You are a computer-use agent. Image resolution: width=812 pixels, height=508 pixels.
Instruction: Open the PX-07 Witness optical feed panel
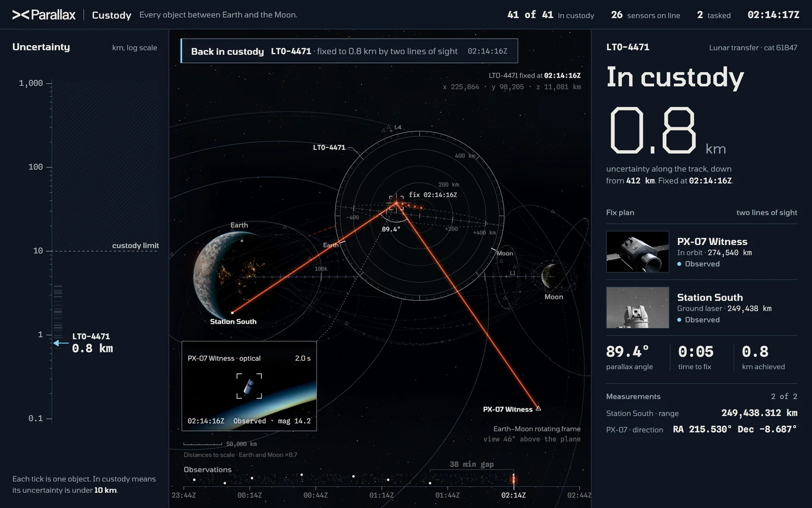pyautogui.click(x=249, y=386)
